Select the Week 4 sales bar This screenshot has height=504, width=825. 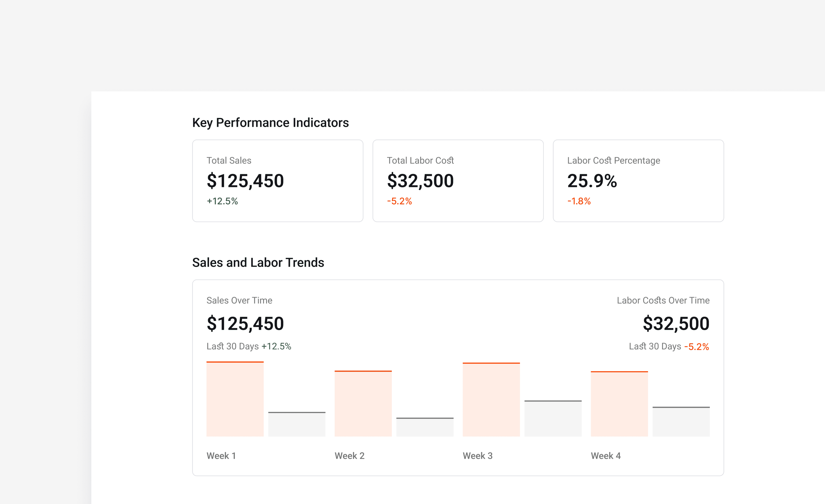619,404
